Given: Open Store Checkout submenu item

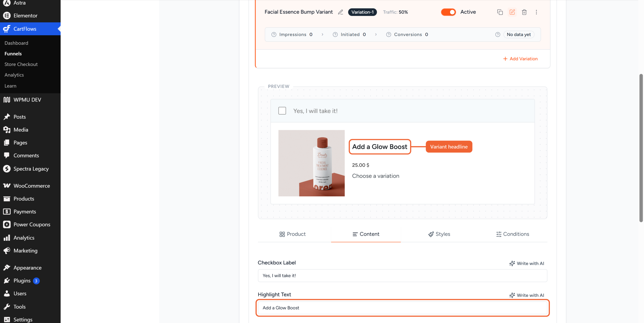Looking at the screenshot, I should tap(21, 64).
